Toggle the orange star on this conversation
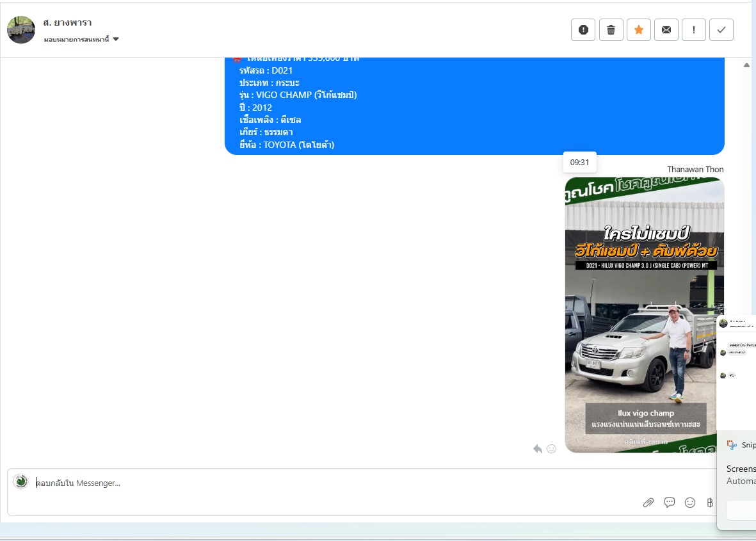The width and height of the screenshot is (756, 541). pyautogui.click(x=639, y=30)
